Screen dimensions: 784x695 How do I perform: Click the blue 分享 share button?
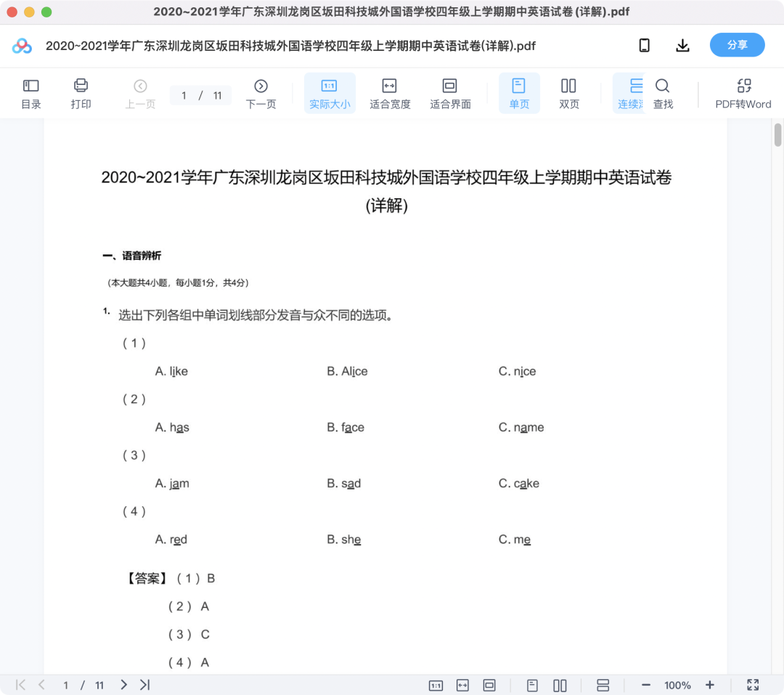737,45
